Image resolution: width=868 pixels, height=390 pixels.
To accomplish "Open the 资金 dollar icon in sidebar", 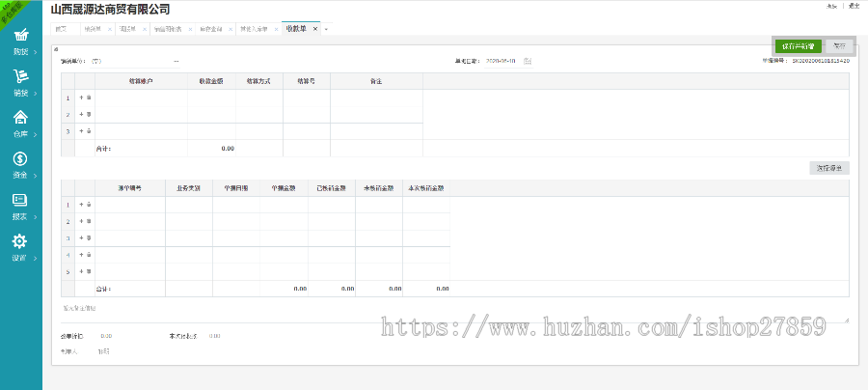I will click(x=20, y=159).
